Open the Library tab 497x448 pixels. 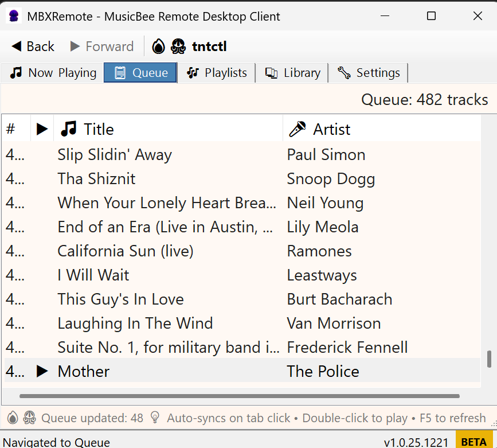point(292,73)
